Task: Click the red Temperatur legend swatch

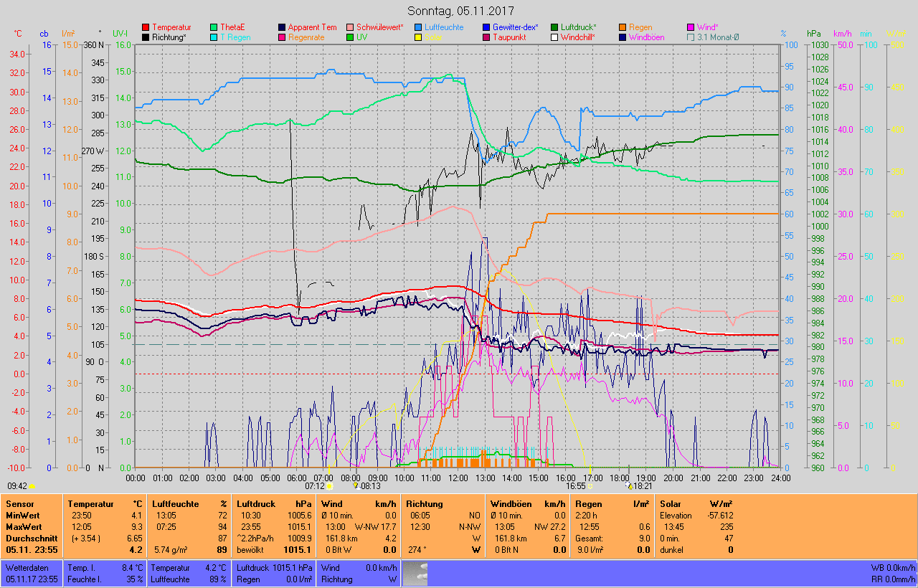Action: (146, 27)
